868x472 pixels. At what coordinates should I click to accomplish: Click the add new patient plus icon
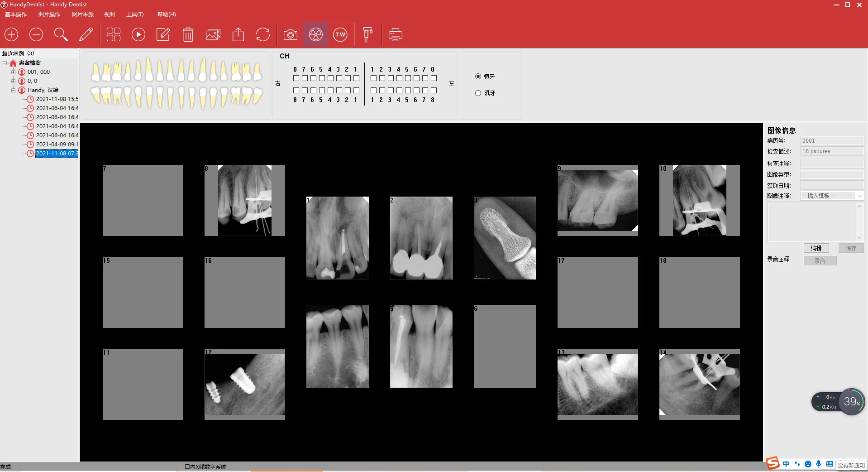(x=11, y=34)
